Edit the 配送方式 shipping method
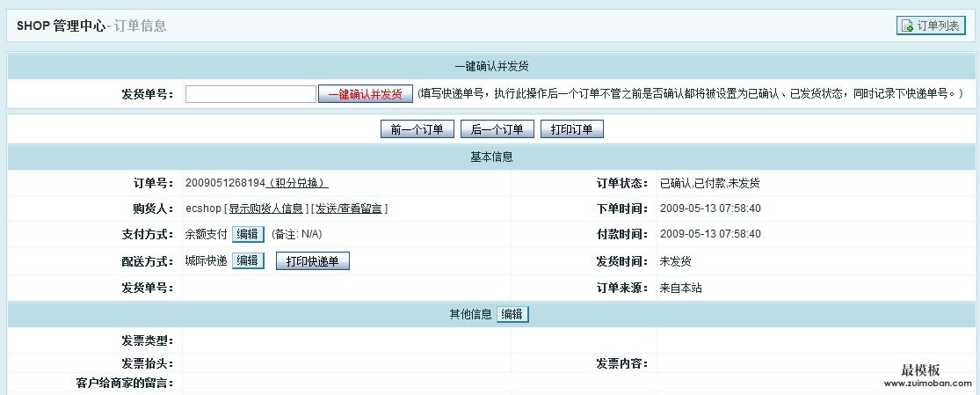Image resolution: width=980 pixels, height=395 pixels. (x=248, y=260)
